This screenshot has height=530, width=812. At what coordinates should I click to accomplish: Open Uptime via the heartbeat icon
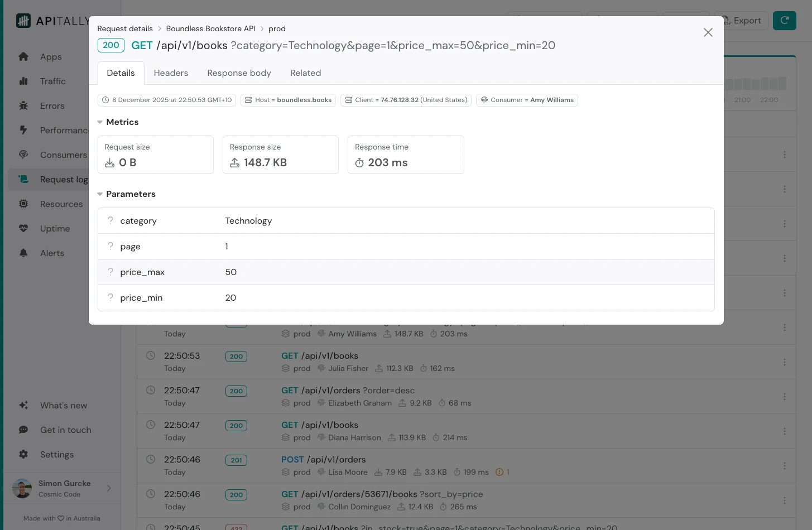tap(23, 229)
